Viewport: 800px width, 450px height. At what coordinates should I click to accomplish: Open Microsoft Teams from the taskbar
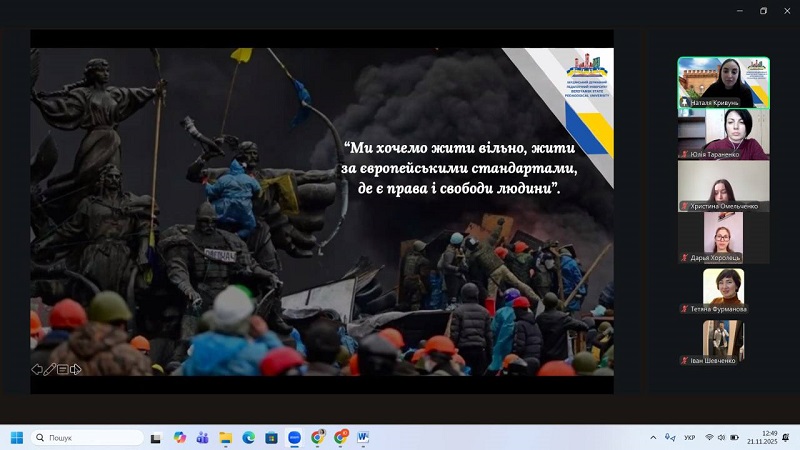(202, 437)
